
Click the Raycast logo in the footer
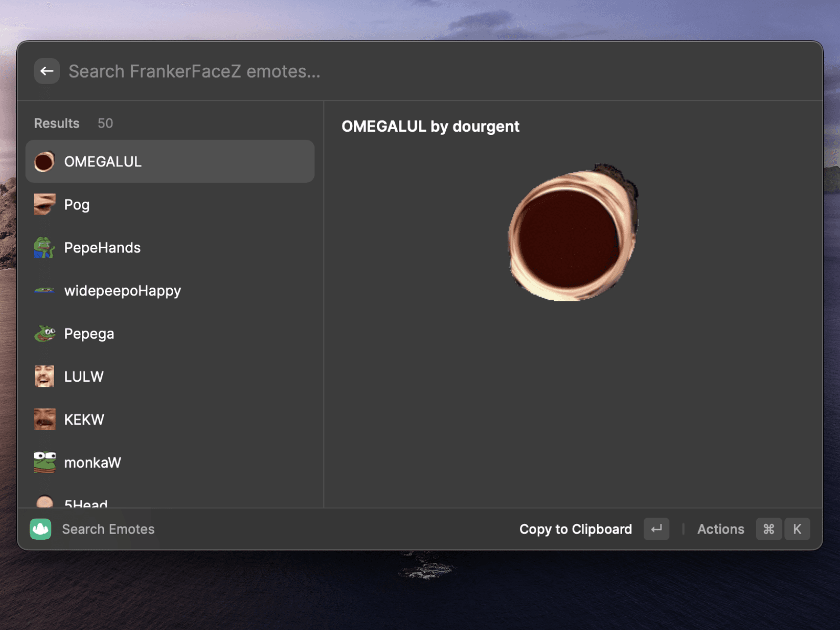[40, 529]
